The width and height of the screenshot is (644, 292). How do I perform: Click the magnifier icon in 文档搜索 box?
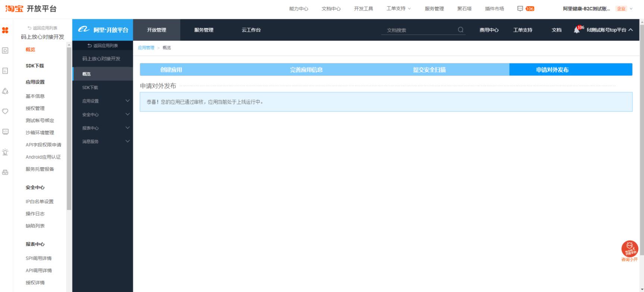tap(461, 30)
